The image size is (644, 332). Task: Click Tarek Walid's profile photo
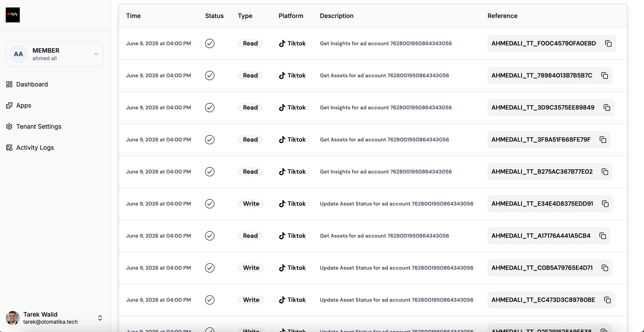[13, 318]
